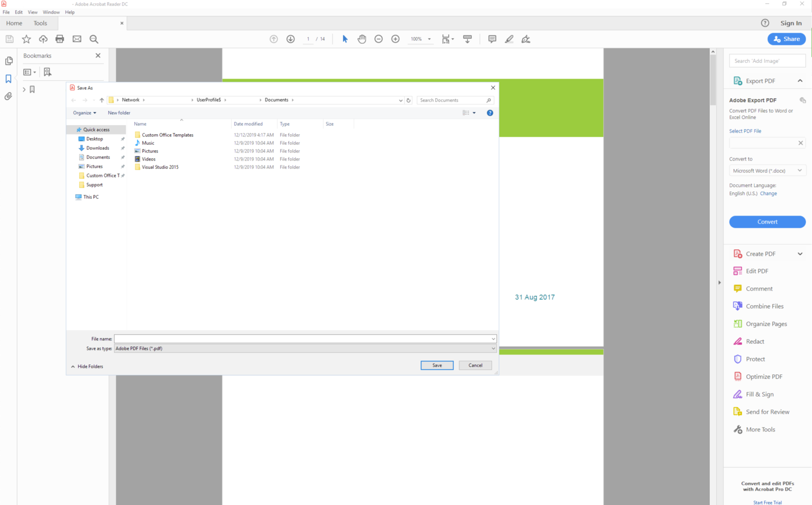
Task: Click the find bookmark icon in Bookmarks
Action: (47, 72)
